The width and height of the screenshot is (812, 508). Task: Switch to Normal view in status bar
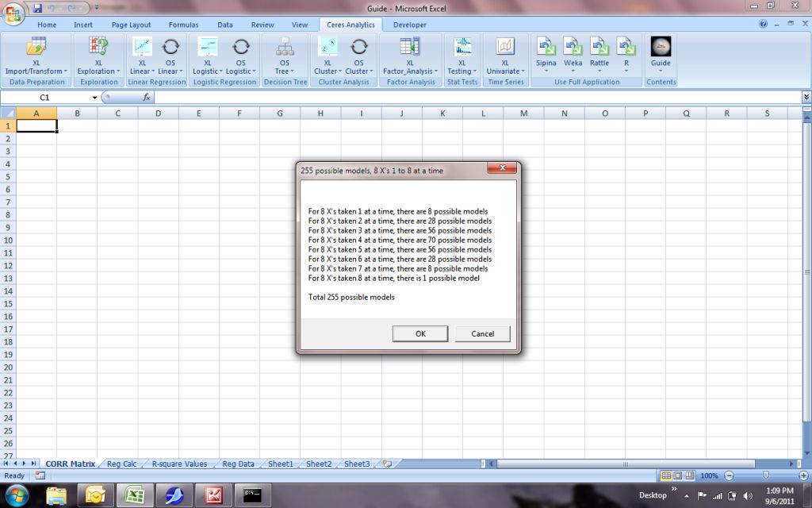[666, 475]
